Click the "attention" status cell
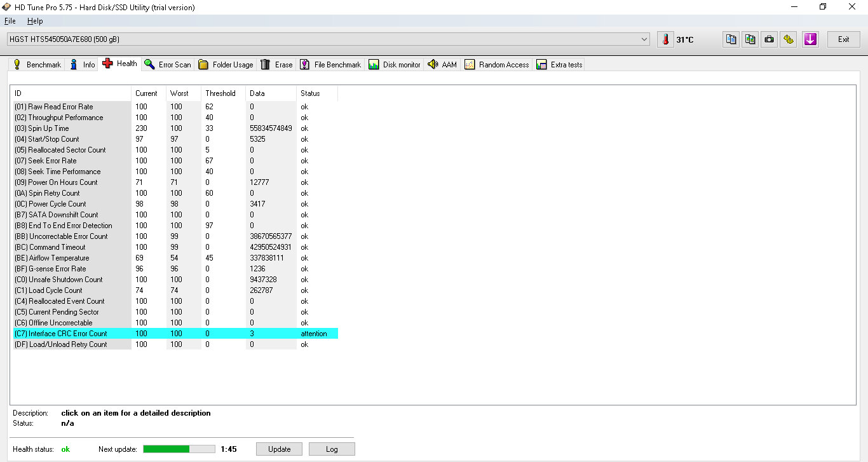 [314, 334]
